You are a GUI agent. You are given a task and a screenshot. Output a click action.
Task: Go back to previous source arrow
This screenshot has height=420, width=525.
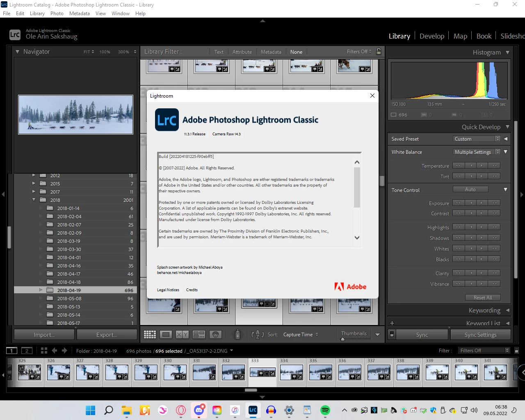54,351
